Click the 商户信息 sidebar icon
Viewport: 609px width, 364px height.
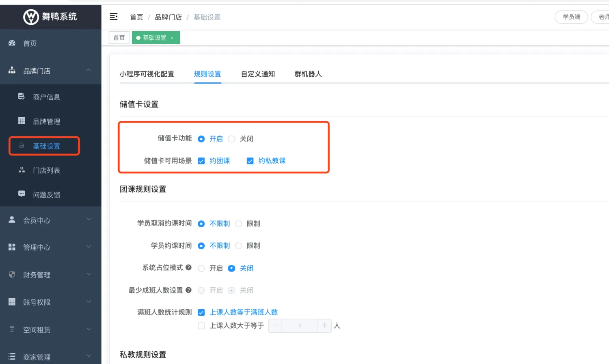click(22, 97)
